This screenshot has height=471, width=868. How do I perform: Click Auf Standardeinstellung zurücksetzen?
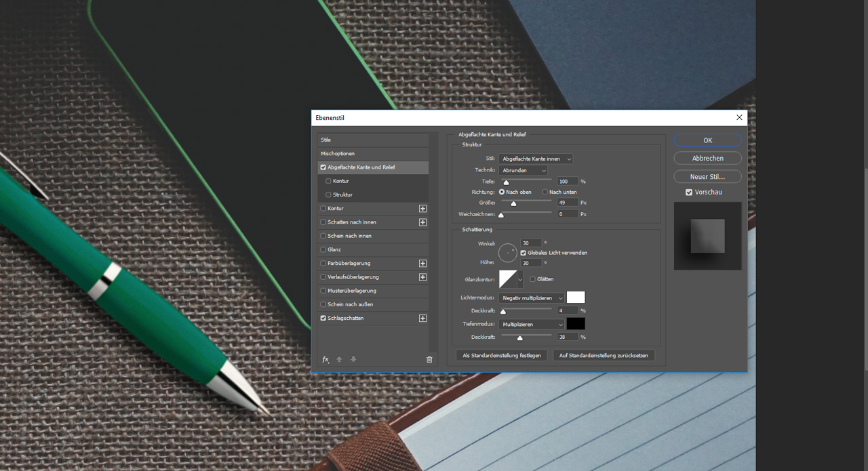(604, 355)
